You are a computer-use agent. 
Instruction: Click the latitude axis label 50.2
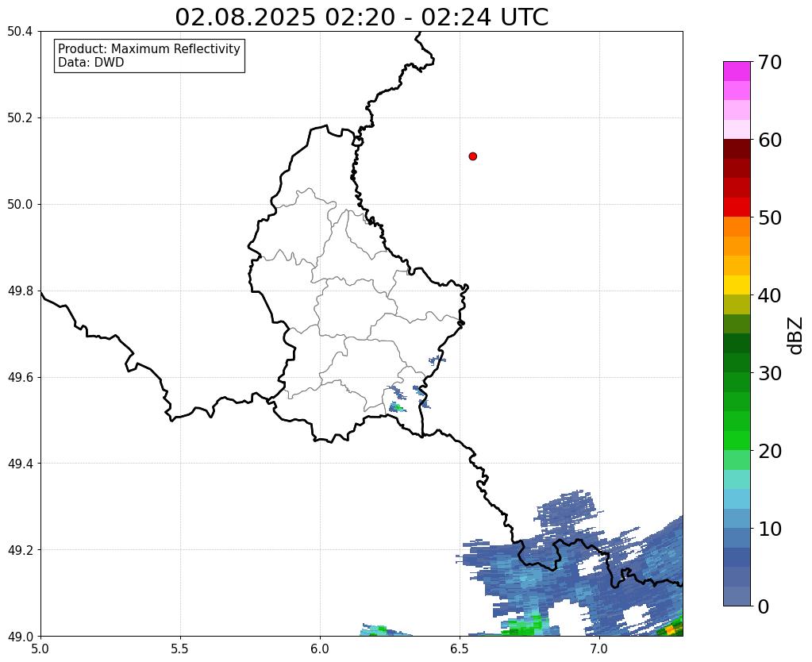[x=20, y=118]
